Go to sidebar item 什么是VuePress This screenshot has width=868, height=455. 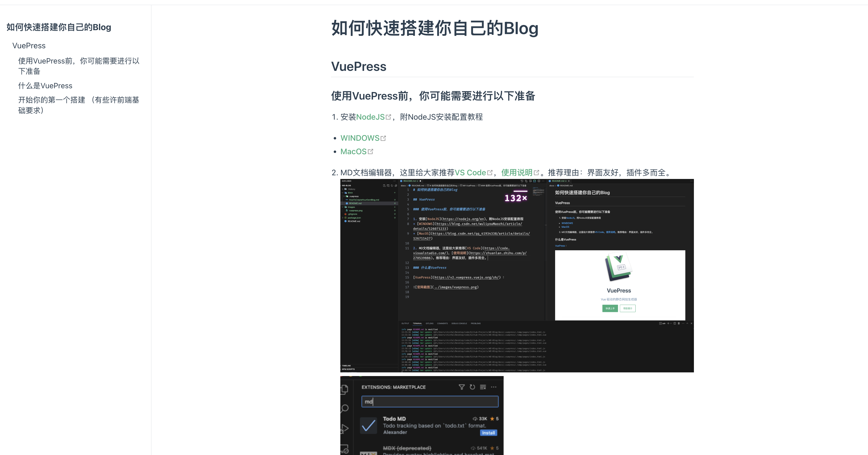click(45, 86)
